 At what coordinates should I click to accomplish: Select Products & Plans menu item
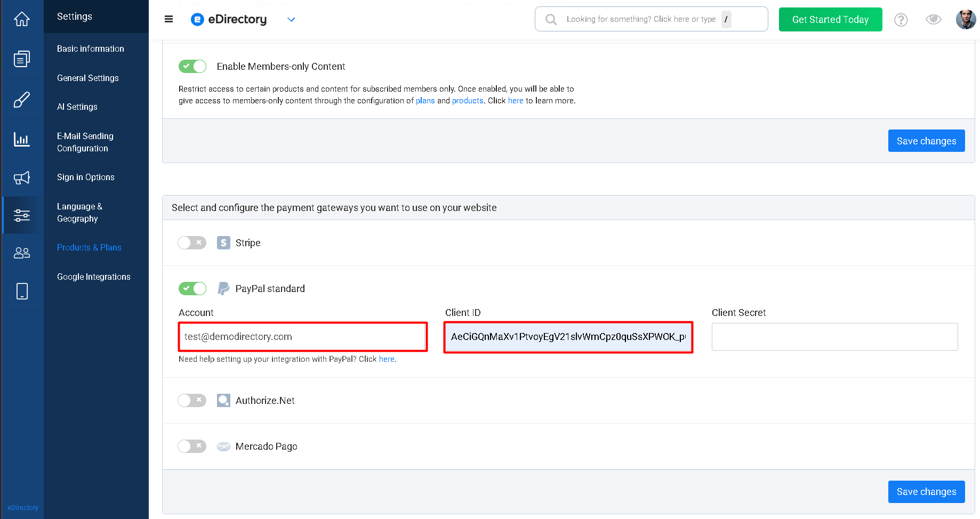coord(89,247)
